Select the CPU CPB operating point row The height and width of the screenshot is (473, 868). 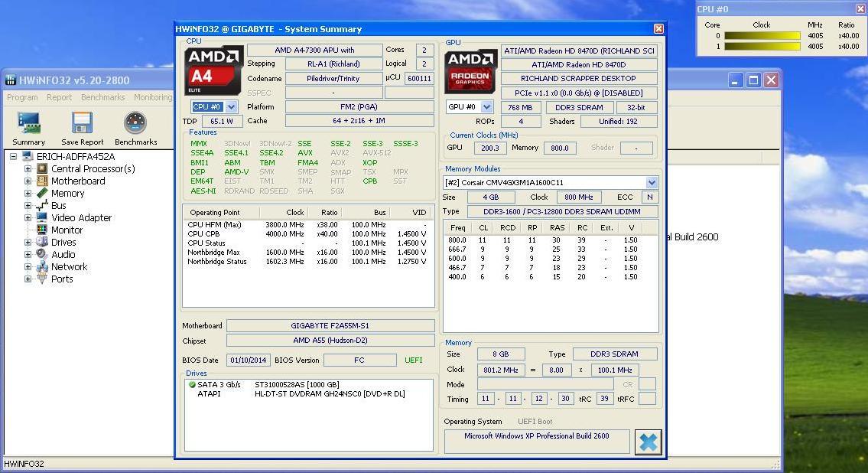tap(307, 233)
